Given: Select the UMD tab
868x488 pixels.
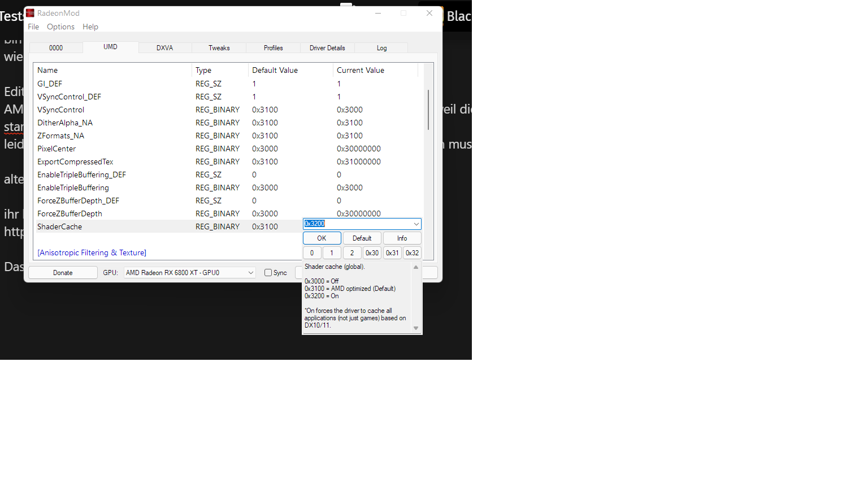Looking at the screenshot, I should (x=111, y=47).
